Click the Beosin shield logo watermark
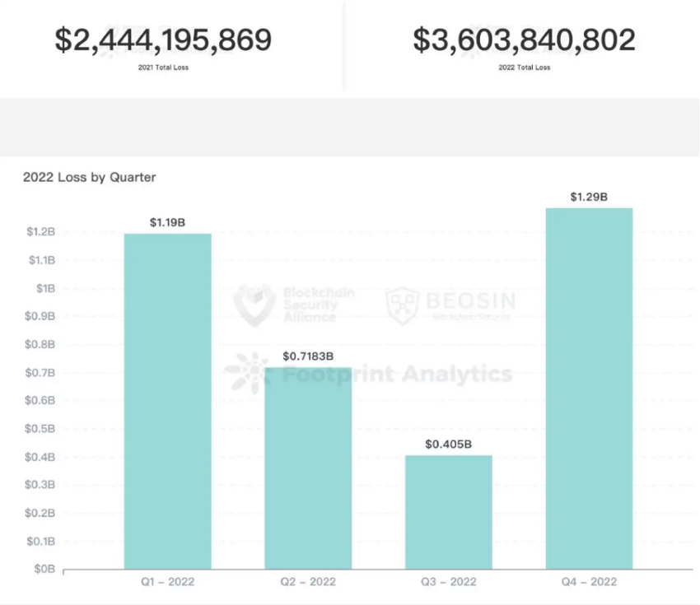700x605 pixels. coord(402,305)
